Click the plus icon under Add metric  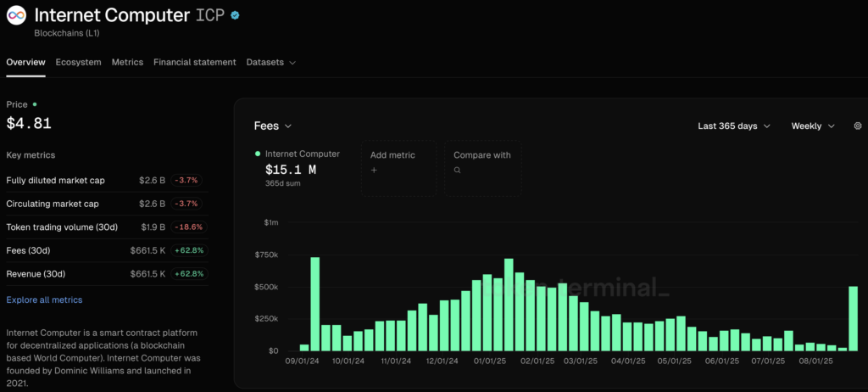[x=374, y=171]
